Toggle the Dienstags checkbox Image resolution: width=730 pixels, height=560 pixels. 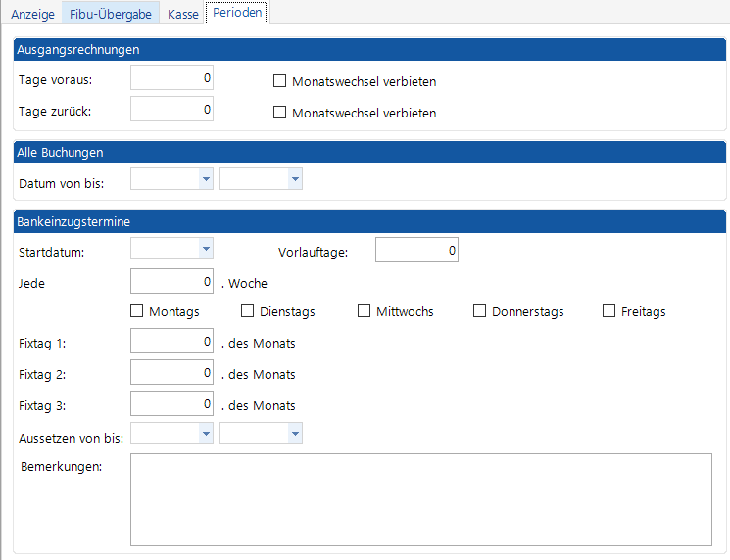(x=248, y=311)
